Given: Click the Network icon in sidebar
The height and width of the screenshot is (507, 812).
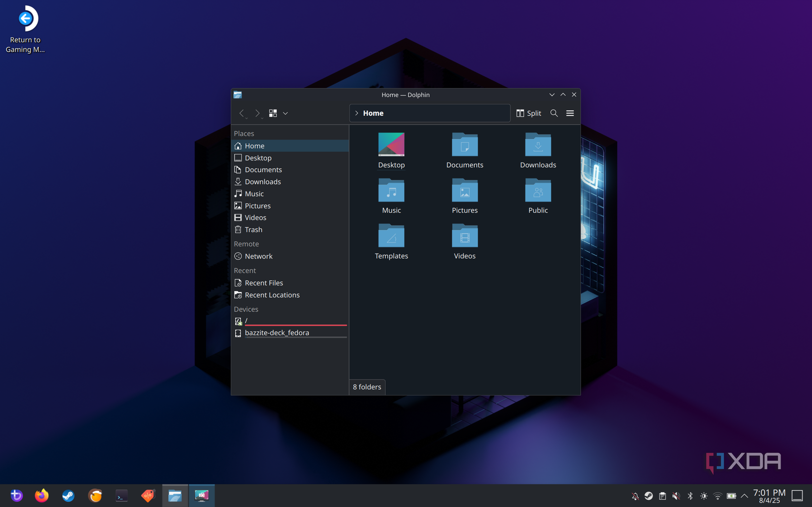Looking at the screenshot, I should [259, 256].
